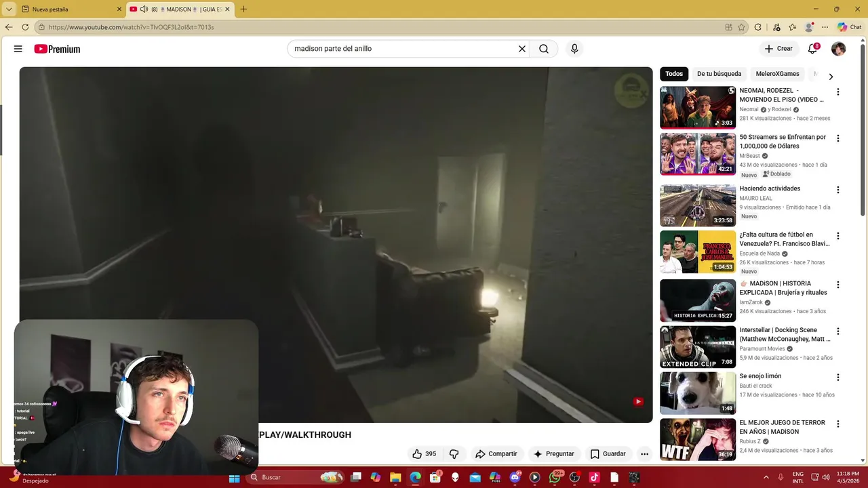Open the Interstellar Docking Scene thumbnail
Screen dimensions: 868x488
pos(698,347)
